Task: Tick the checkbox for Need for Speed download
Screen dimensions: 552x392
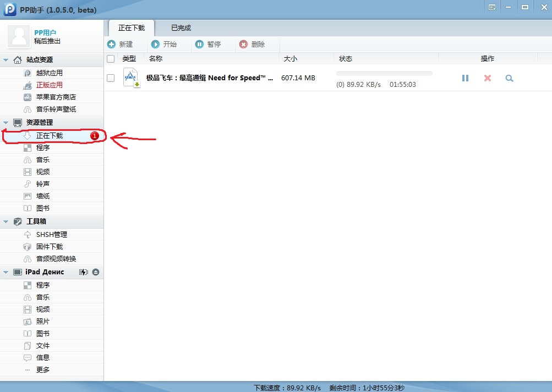Action: (x=111, y=78)
